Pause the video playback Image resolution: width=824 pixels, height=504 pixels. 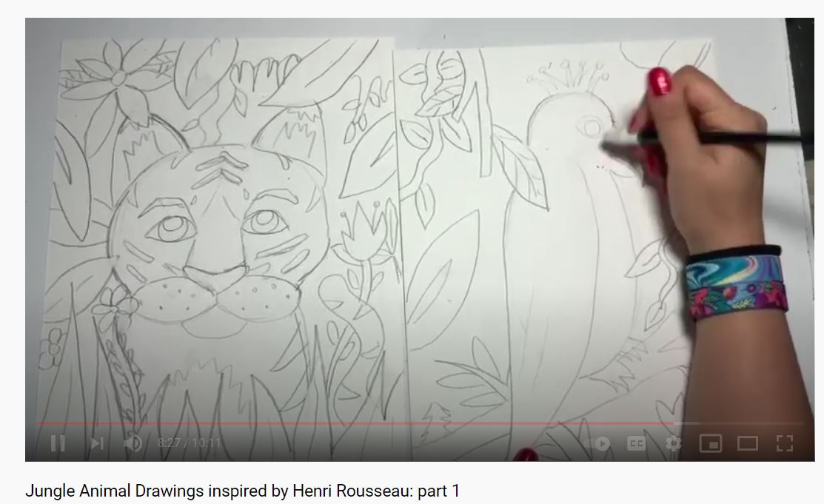coord(58,443)
